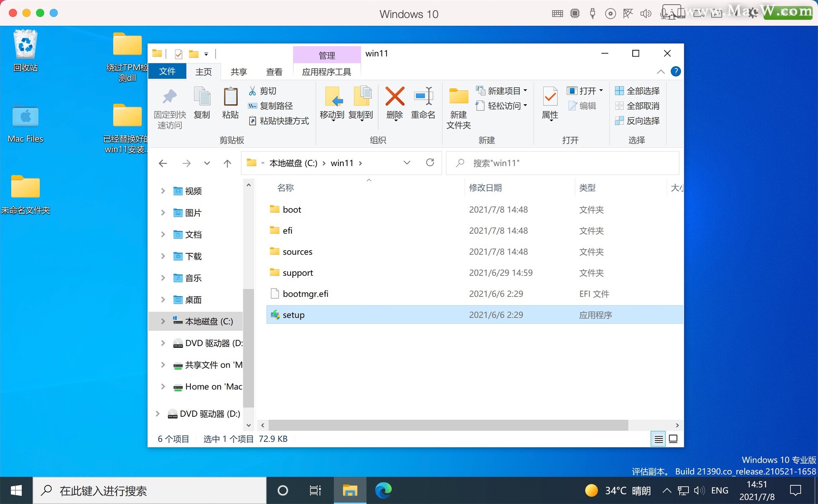Switch to large icons view in status bar

(673, 439)
